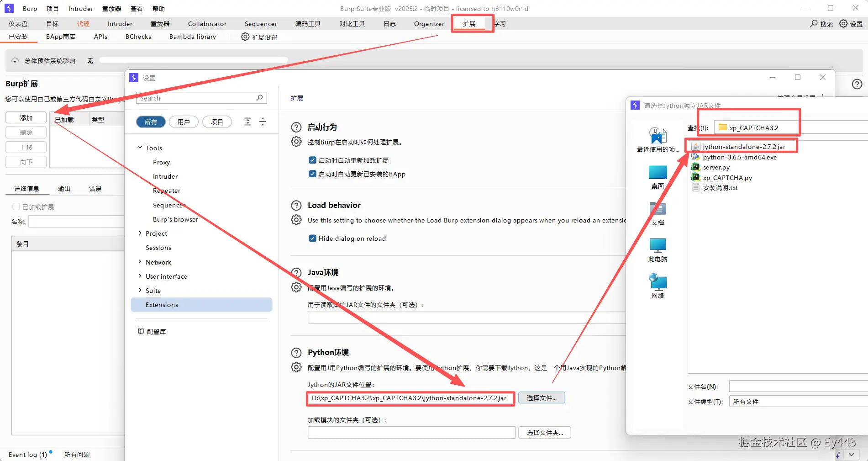The image size is (868, 461).
Task: Switch to the Collaborator tab
Action: (x=207, y=24)
